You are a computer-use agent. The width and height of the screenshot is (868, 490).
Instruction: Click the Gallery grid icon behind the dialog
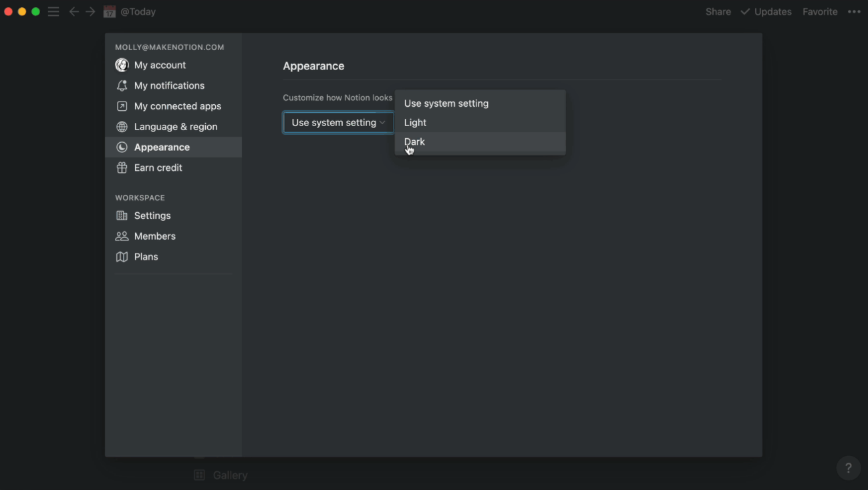[199, 475]
